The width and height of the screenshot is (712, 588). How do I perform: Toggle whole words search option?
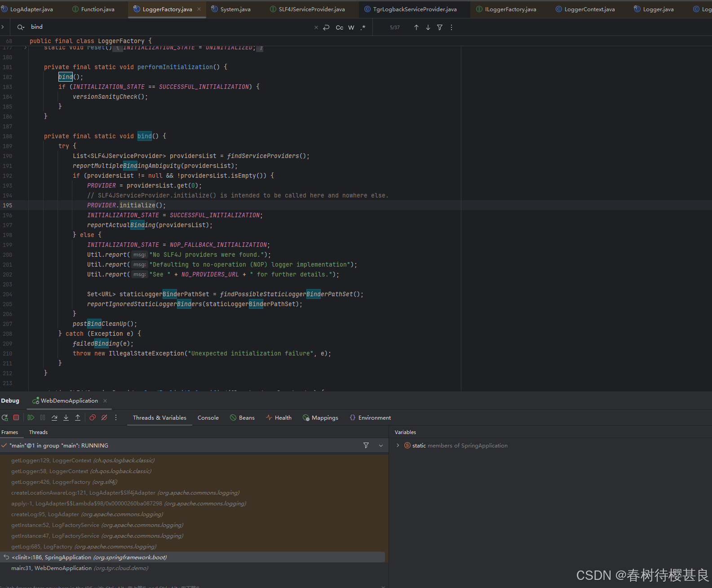pos(351,27)
